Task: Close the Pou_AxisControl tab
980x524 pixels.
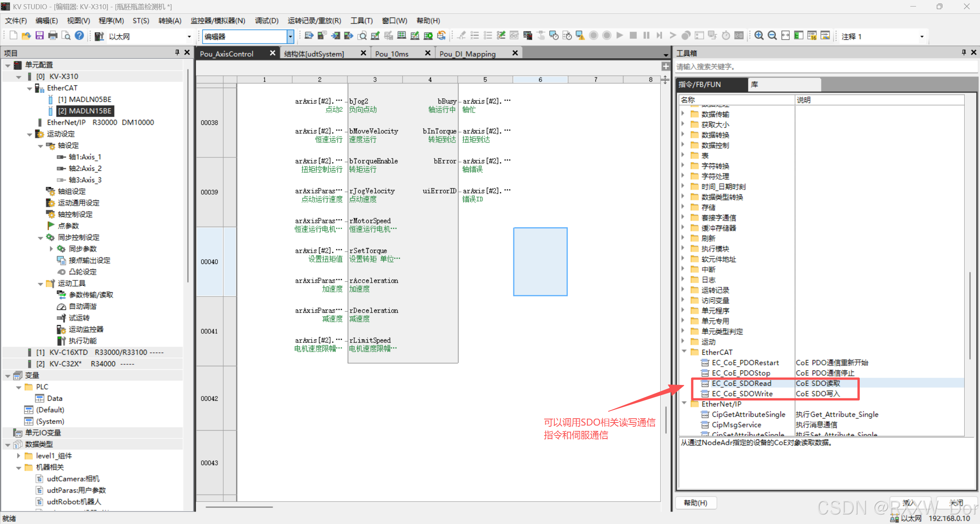Action: point(272,53)
